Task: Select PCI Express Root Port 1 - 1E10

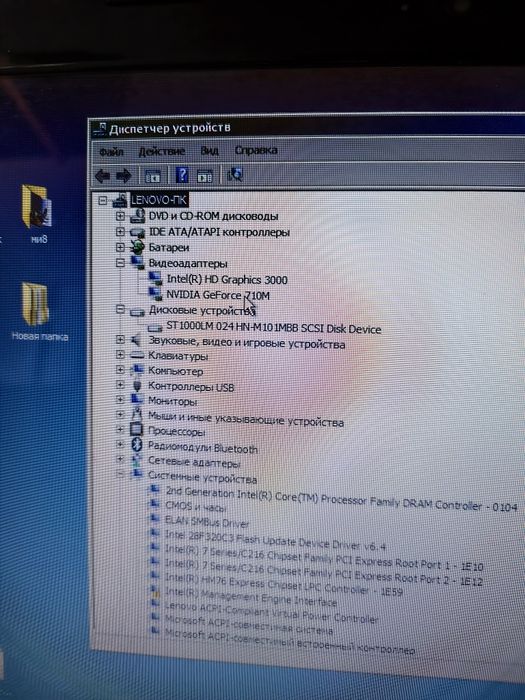Action: coord(324,558)
